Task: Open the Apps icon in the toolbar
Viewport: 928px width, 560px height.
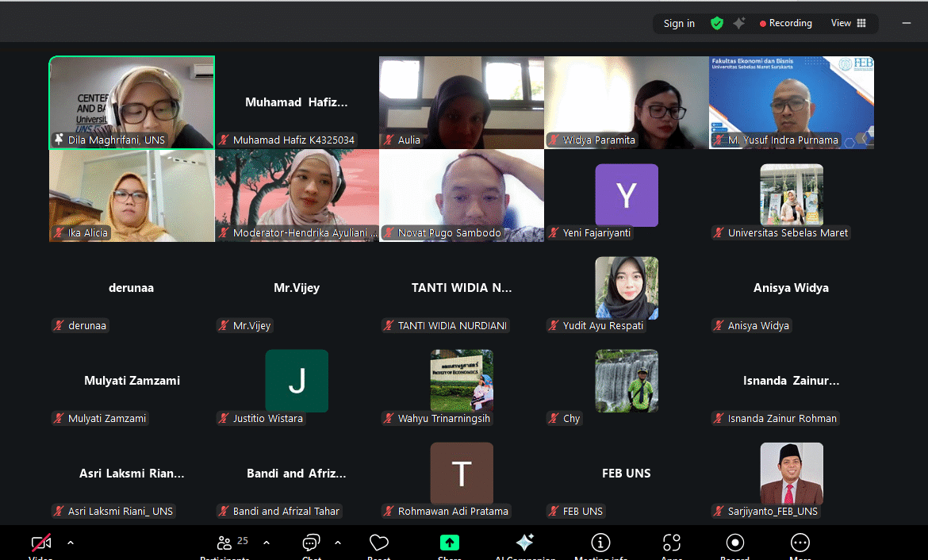Action: coord(672,543)
